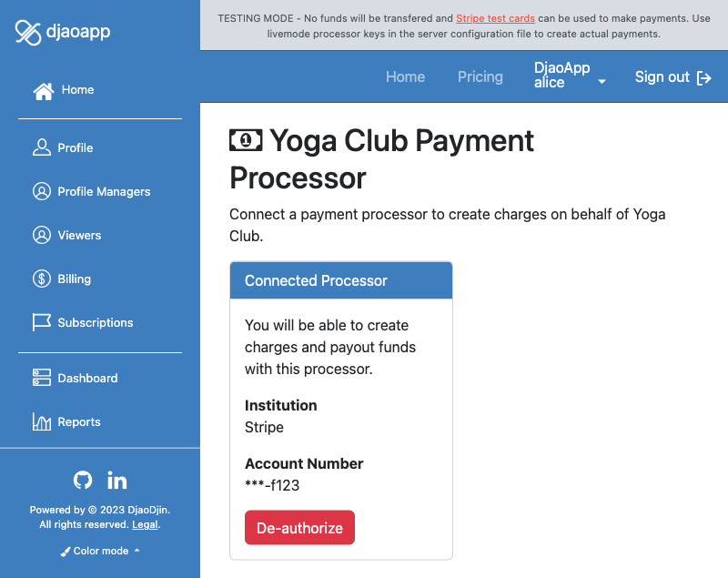Open the Color mode dropup caret
The height and width of the screenshot is (578, 728).
point(137,551)
